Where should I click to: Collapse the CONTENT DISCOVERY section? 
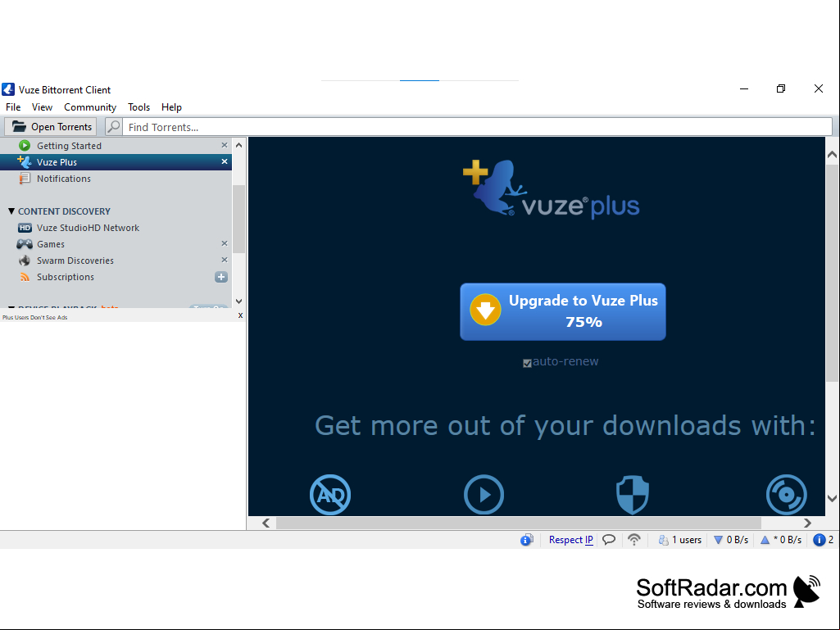tap(11, 211)
